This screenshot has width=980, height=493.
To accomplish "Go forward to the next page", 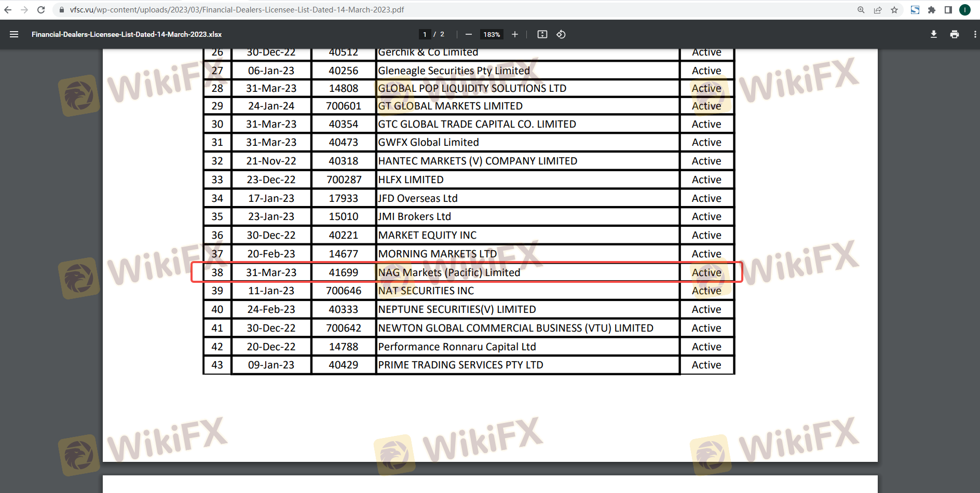I will 24,10.
